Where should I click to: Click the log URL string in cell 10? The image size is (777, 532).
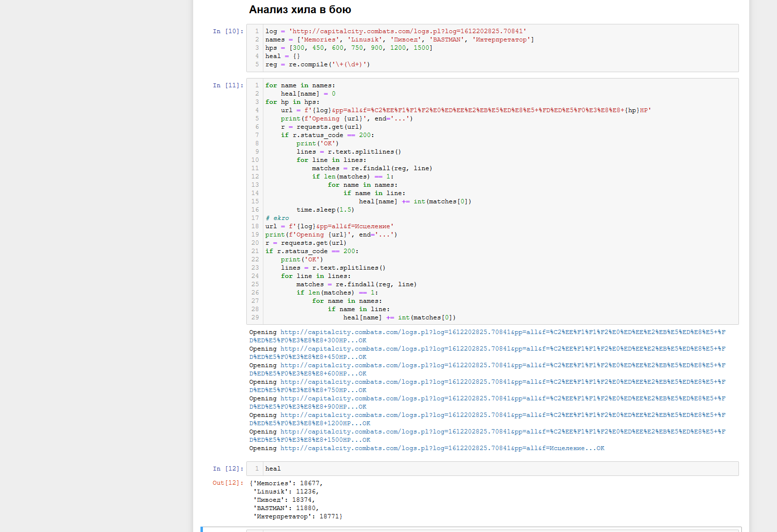point(408,31)
